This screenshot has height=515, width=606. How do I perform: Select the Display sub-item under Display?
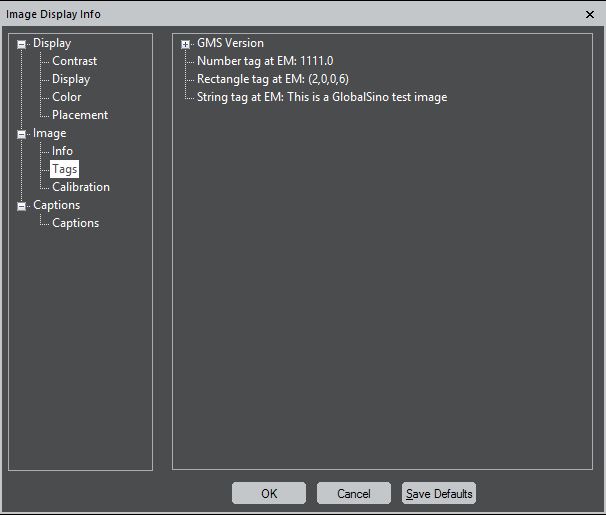click(71, 79)
